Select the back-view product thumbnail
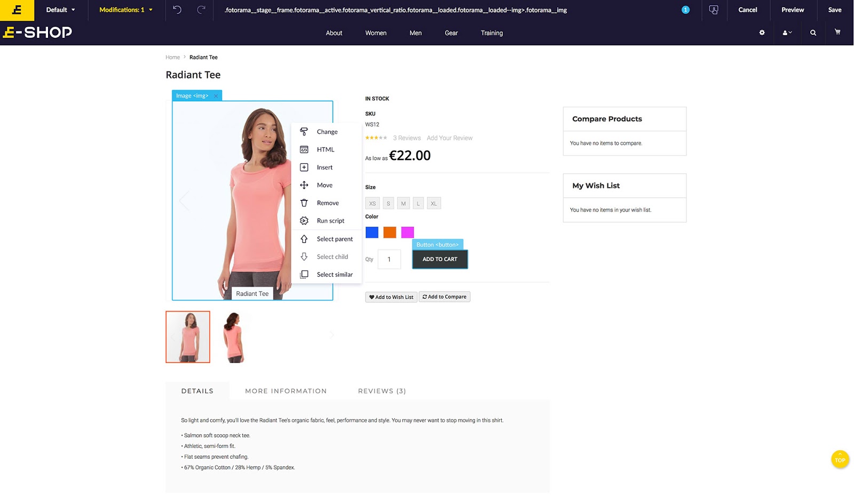The image size is (854, 504). coord(234,337)
